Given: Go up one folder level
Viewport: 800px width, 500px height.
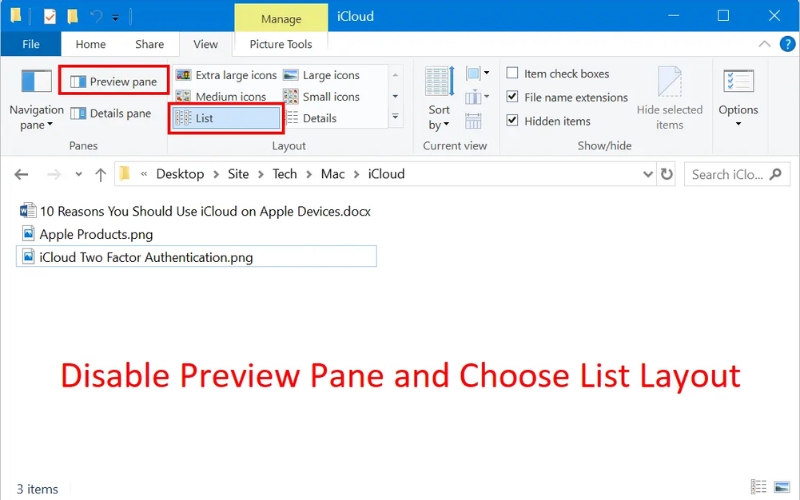Looking at the screenshot, I should tap(101, 175).
